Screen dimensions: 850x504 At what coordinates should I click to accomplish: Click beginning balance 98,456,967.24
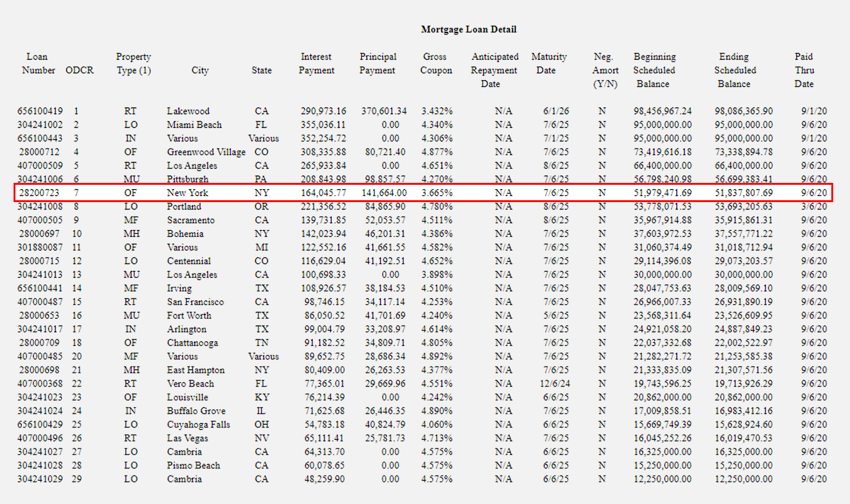click(x=662, y=111)
